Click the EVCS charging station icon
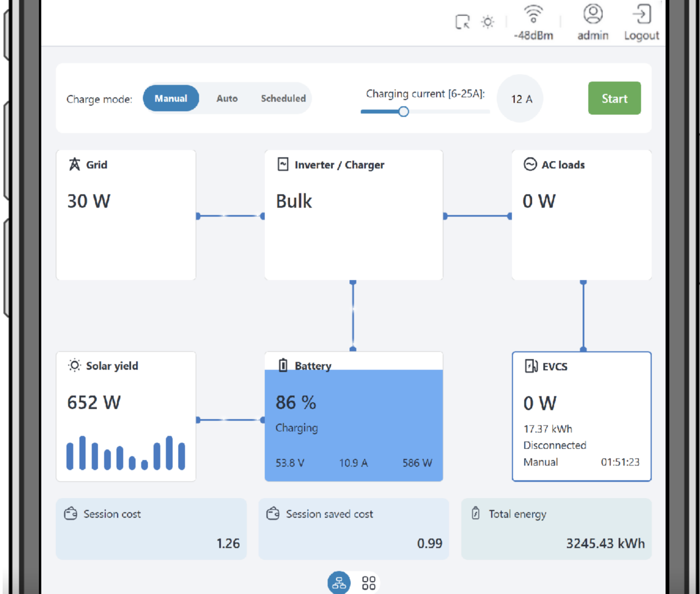Screen dimensions: 700x594 531,366
